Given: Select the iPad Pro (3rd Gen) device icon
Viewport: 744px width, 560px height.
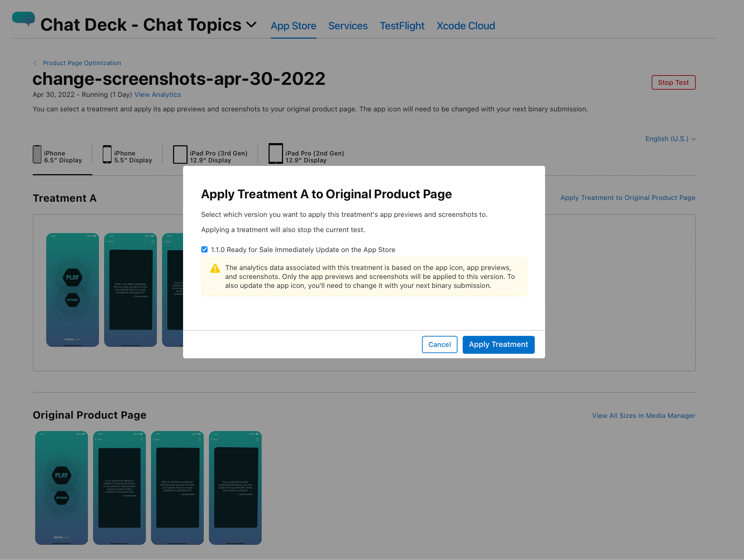Looking at the screenshot, I should click(180, 154).
